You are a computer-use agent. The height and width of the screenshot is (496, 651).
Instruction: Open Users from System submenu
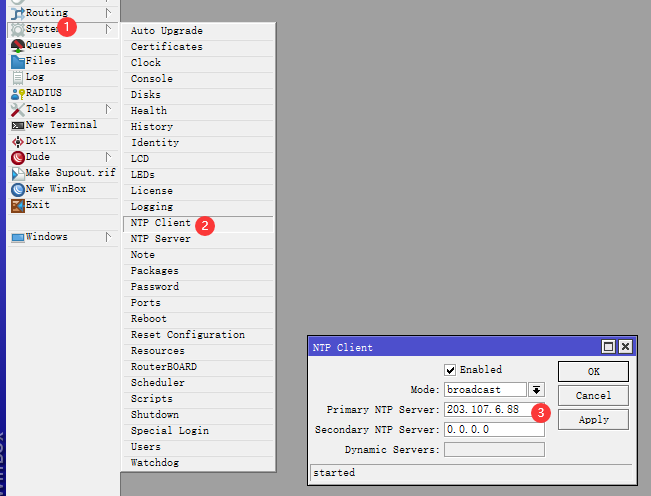point(198,447)
